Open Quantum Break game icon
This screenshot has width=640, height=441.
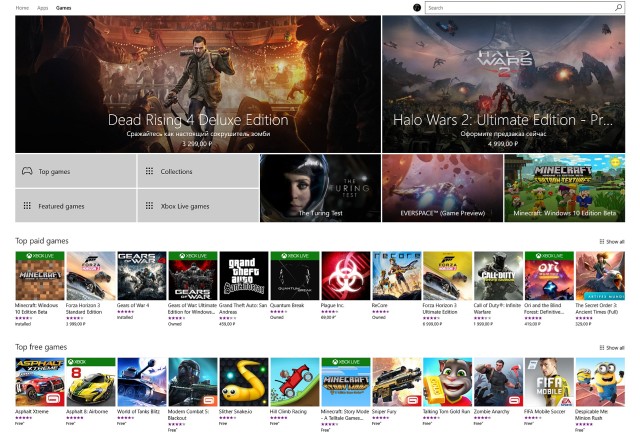pyautogui.click(x=295, y=276)
